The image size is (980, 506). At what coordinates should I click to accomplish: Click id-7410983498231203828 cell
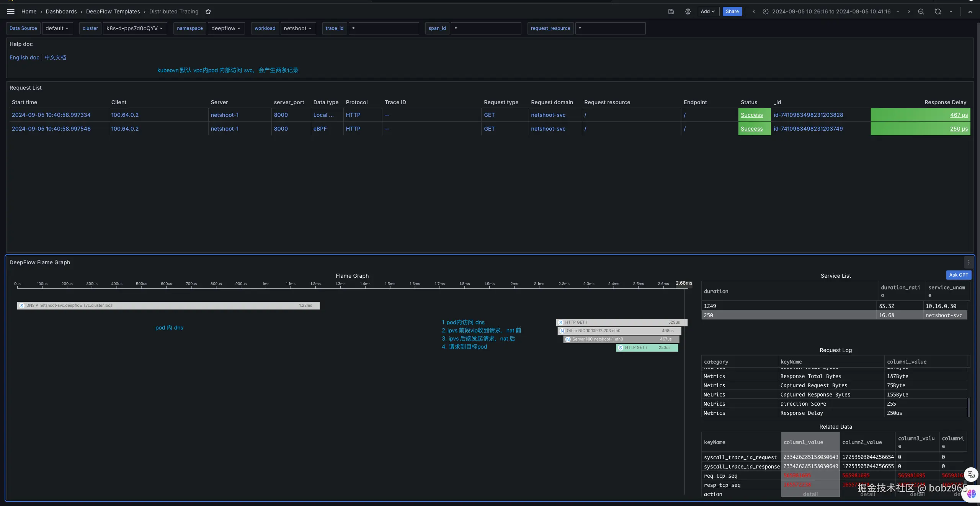click(808, 115)
